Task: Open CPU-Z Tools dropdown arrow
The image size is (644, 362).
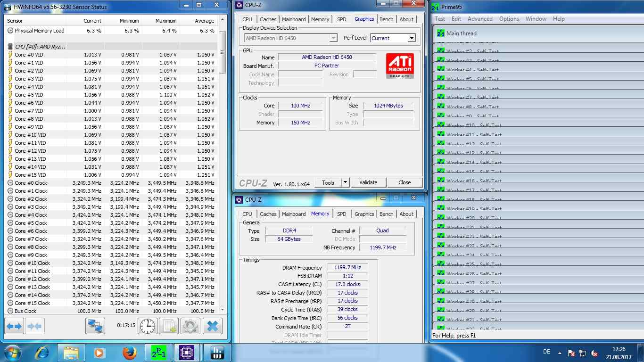Action: [345, 182]
